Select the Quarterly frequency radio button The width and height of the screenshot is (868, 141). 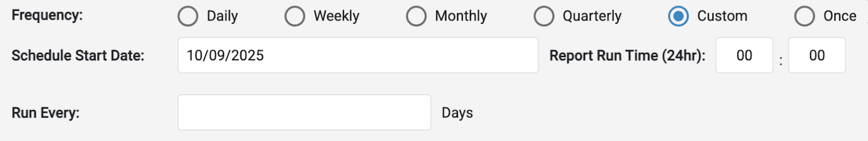[x=544, y=16]
